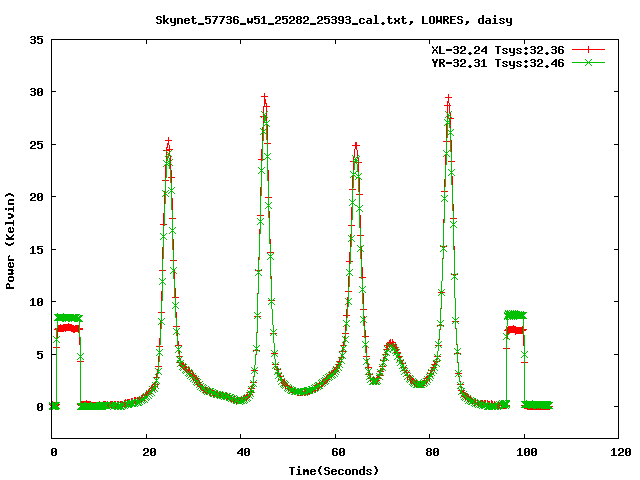Click the plot title Skynet_57736_w51_25282_25393_cal.txt
This screenshot has width=640, height=480.
[x=334, y=20]
